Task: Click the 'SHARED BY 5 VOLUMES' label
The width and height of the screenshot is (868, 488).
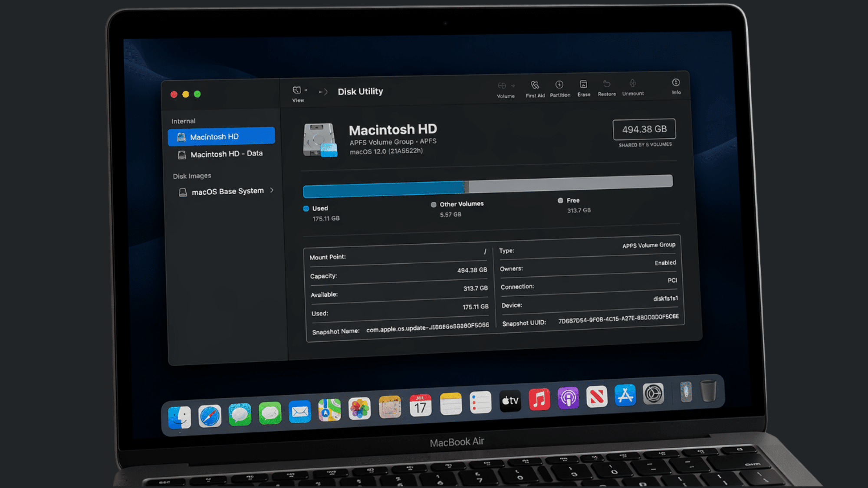Action: (x=645, y=144)
